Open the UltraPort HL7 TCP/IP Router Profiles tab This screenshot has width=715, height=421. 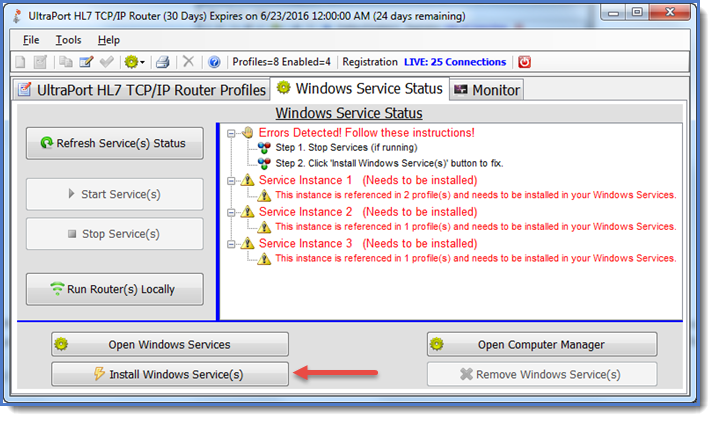coord(140,90)
